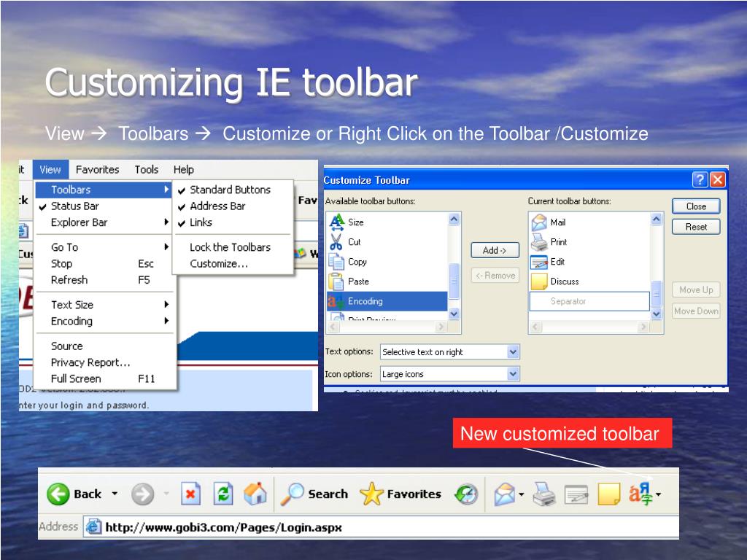Toggle the Standard Buttons checked item
Image resolution: width=747 pixels, height=560 pixels.
pyautogui.click(x=230, y=190)
